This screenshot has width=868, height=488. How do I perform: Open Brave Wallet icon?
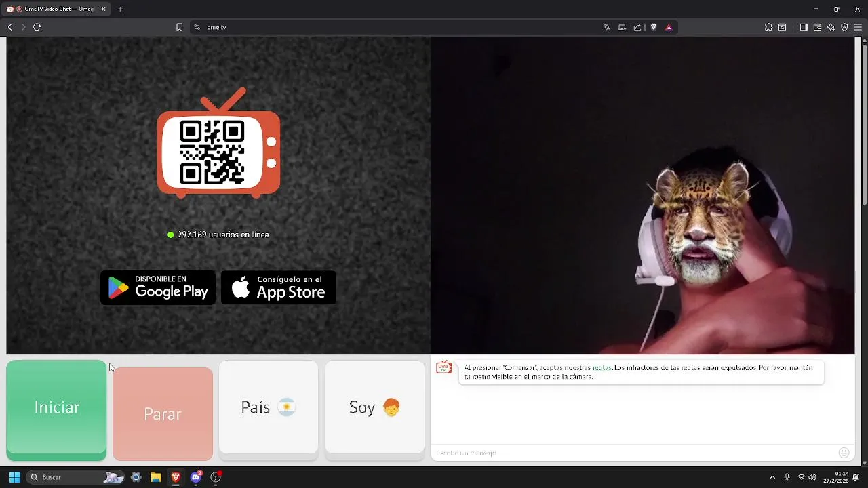(817, 27)
